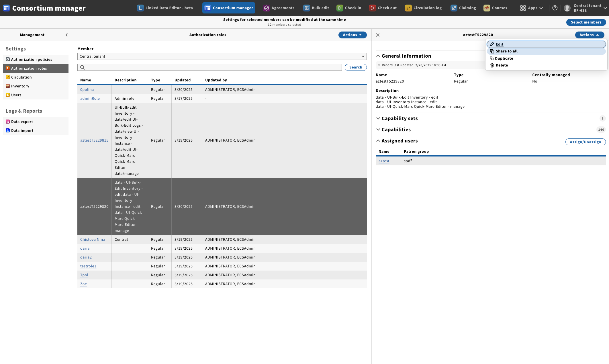Open the Central tenant profile dropdown
This screenshot has height=364, width=609.
[x=585, y=8]
